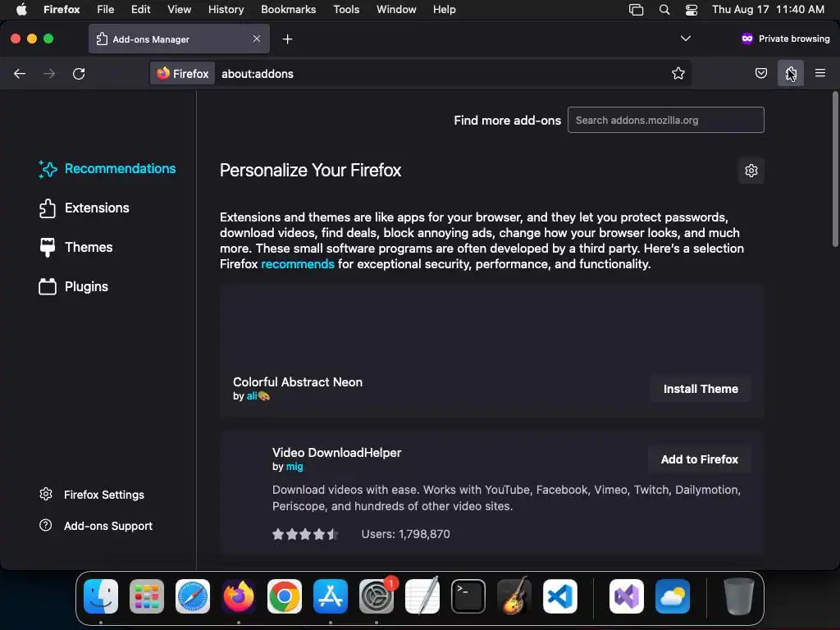Click the screen mirroring menu bar icon
This screenshot has height=630, width=840.
click(636, 10)
